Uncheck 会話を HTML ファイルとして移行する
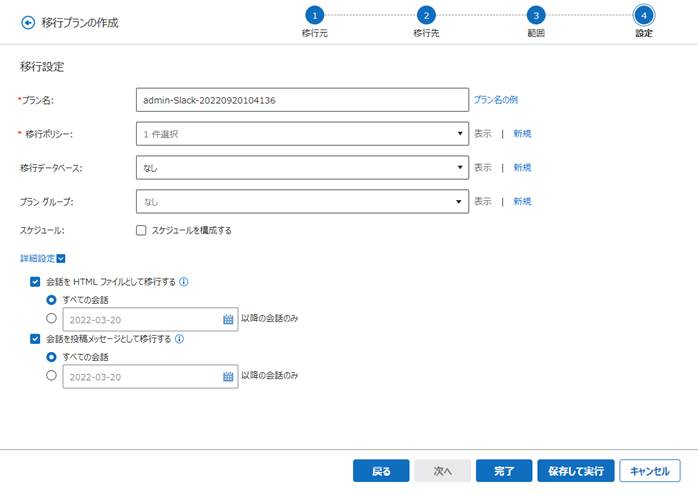Image resolution: width=698 pixels, height=494 pixels. pyautogui.click(x=35, y=282)
